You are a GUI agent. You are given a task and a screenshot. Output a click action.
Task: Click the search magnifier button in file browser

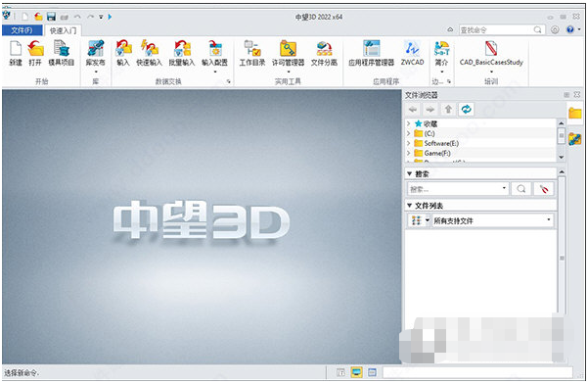(520, 188)
